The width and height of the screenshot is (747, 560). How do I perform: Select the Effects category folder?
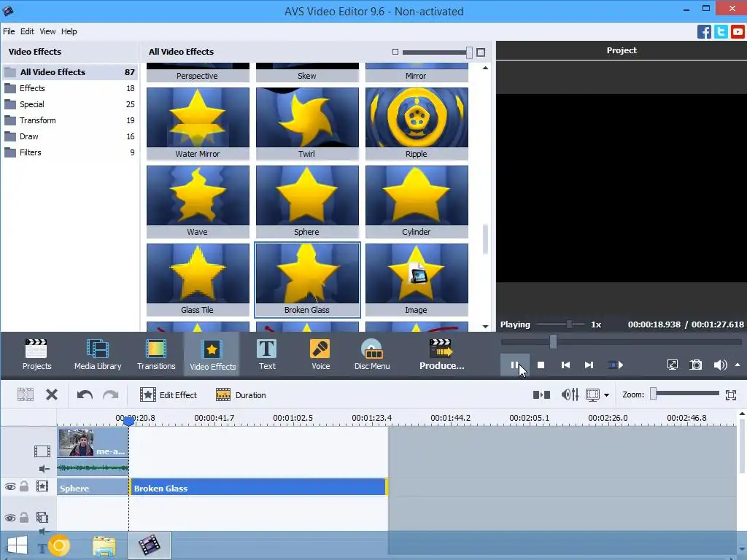[x=70, y=88]
